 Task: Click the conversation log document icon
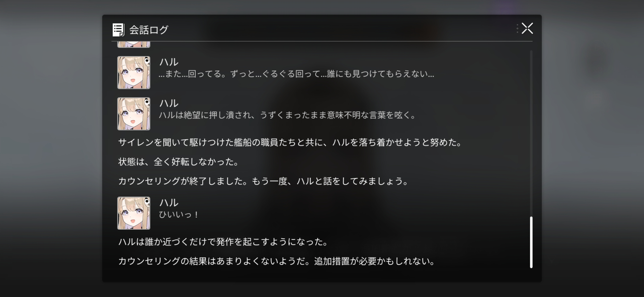(118, 30)
